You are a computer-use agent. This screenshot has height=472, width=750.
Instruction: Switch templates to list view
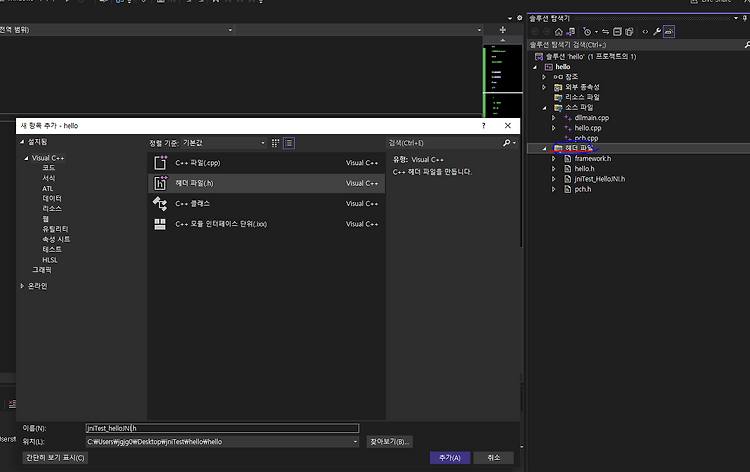pos(289,143)
